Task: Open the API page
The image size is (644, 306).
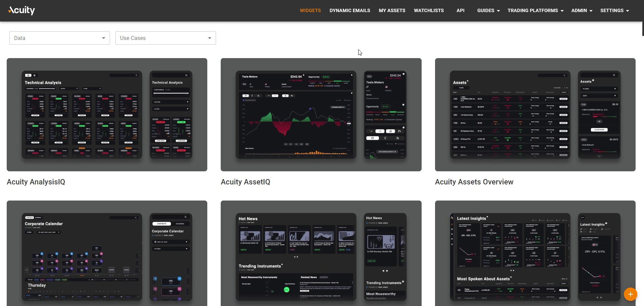Action: (x=460, y=10)
